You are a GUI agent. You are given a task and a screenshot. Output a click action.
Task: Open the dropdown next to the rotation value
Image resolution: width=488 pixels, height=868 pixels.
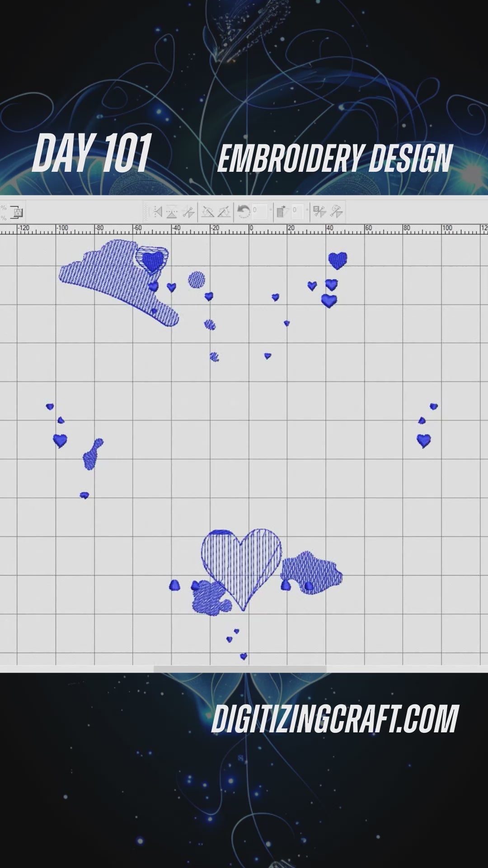270,212
